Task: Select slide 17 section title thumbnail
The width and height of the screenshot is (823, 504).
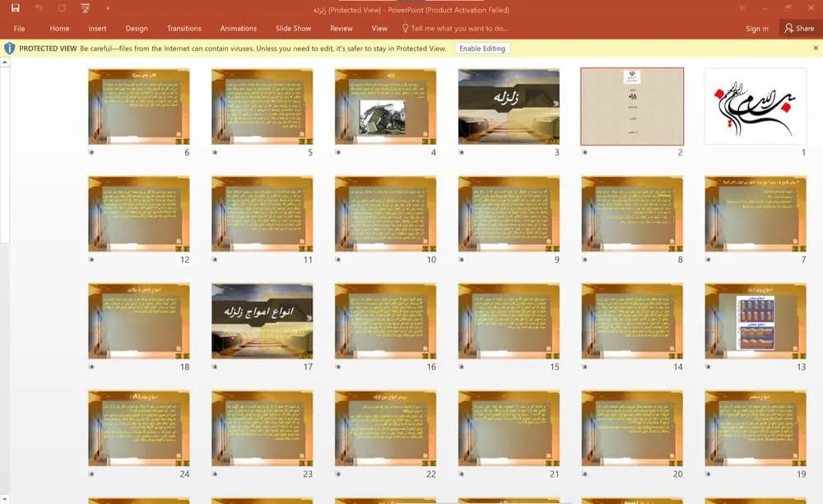Action: 262,321
